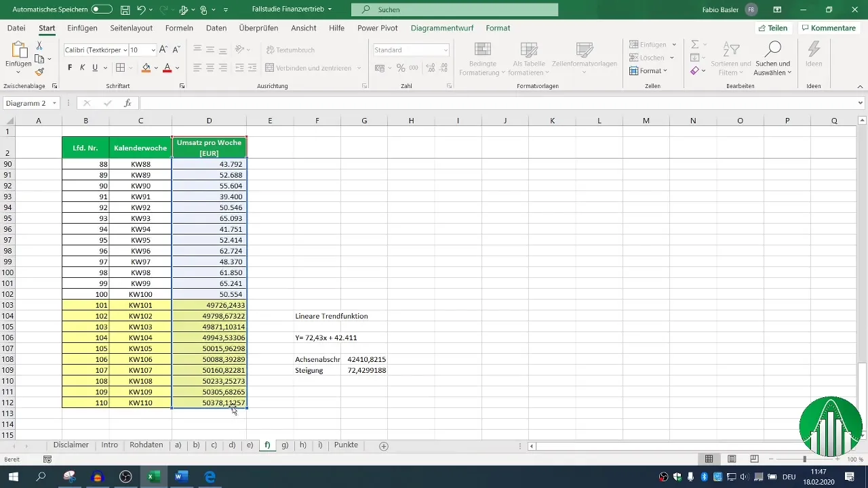This screenshot has height=488, width=868.
Task: Click the Teilen button
Action: click(x=773, y=28)
